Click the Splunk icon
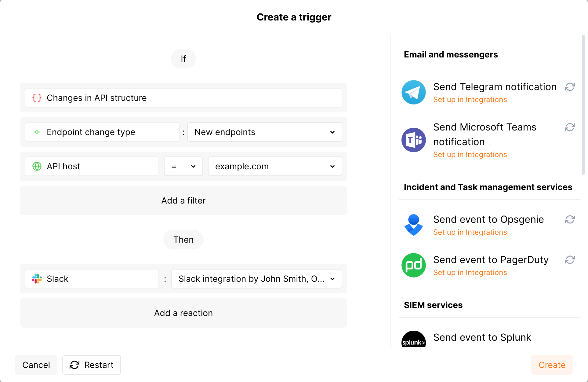The width and height of the screenshot is (588, 382). [x=413, y=340]
